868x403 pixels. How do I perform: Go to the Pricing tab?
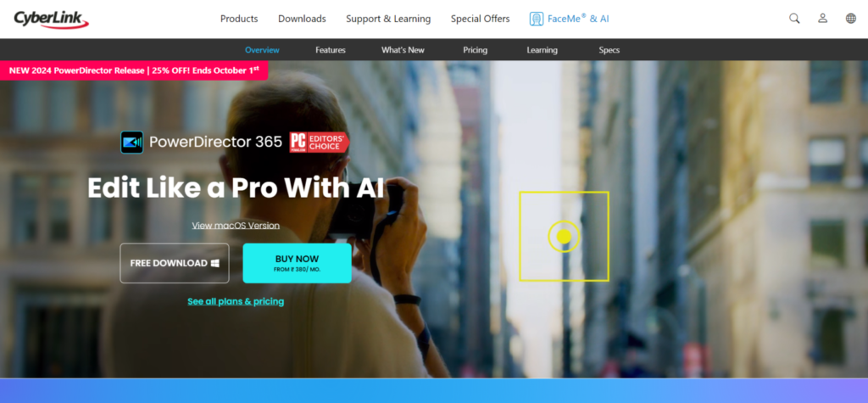(x=475, y=50)
